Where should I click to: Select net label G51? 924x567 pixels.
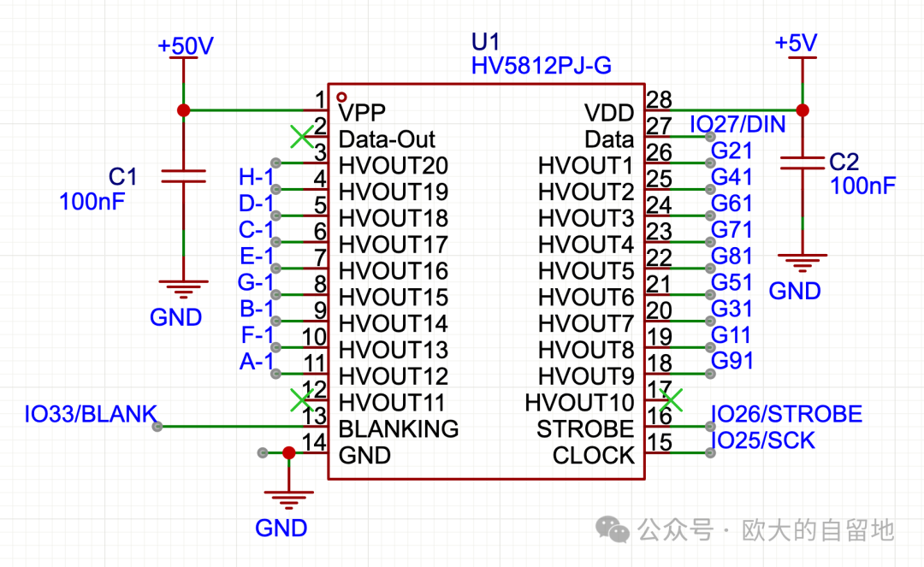(x=731, y=282)
